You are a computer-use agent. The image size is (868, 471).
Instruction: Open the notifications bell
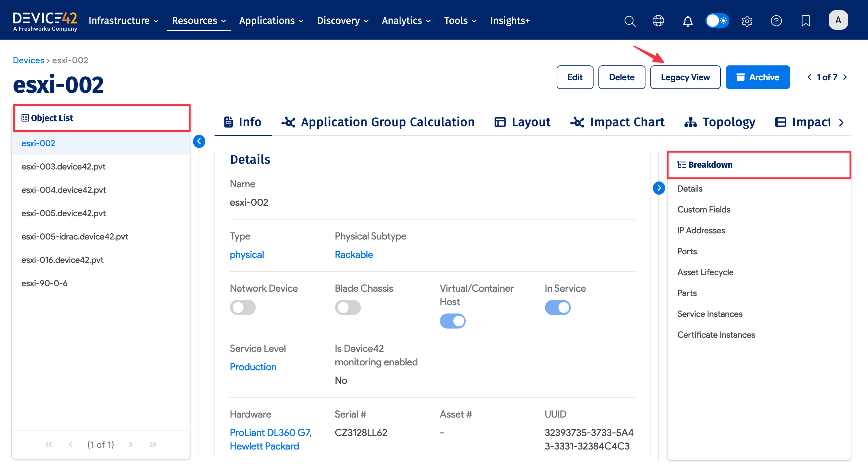(688, 21)
